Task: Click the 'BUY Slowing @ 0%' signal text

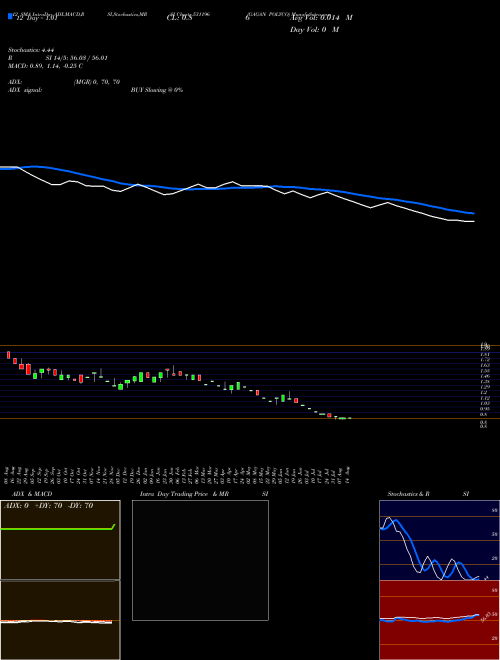Action: (x=157, y=90)
